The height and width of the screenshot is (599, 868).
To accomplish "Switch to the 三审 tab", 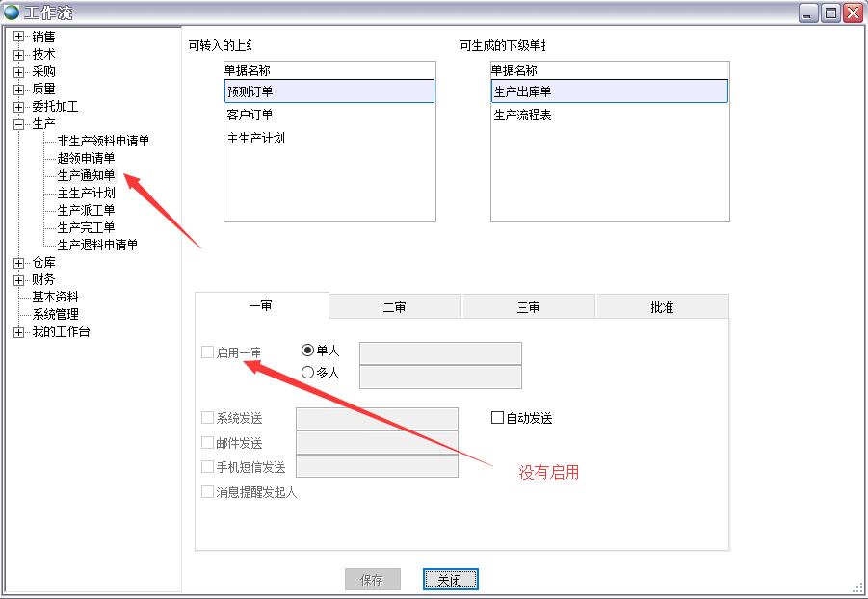I will coord(528,307).
